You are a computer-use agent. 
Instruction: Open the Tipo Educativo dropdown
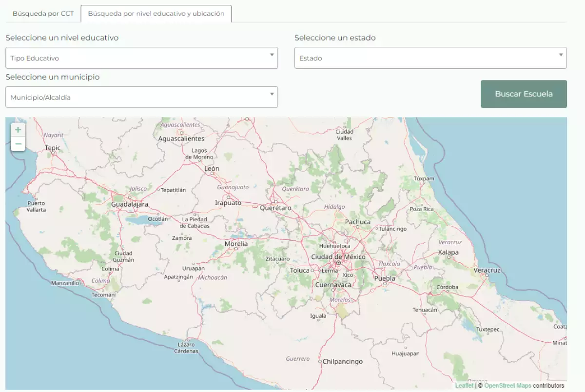click(141, 58)
